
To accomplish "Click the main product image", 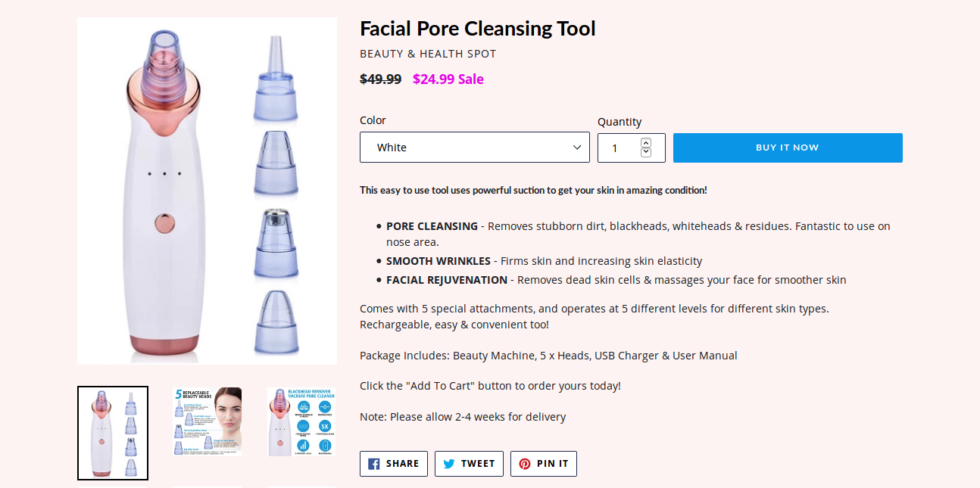I will pos(207,191).
